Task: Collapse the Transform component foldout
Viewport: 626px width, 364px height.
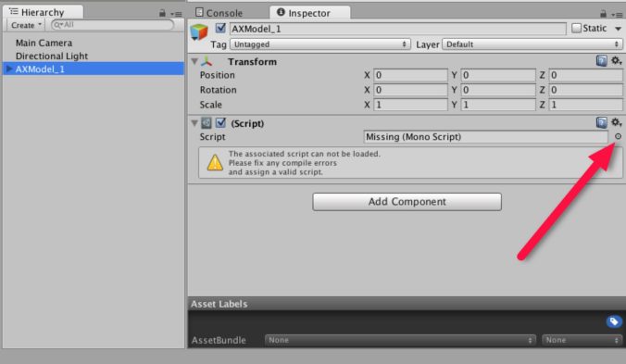Action: pos(194,61)
